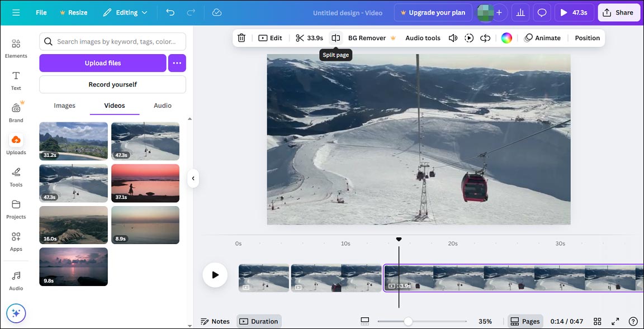Play the timeline with round play button
Image resolution: width=644 pixels, height=329 pixels.
click(x=215, y=275)
